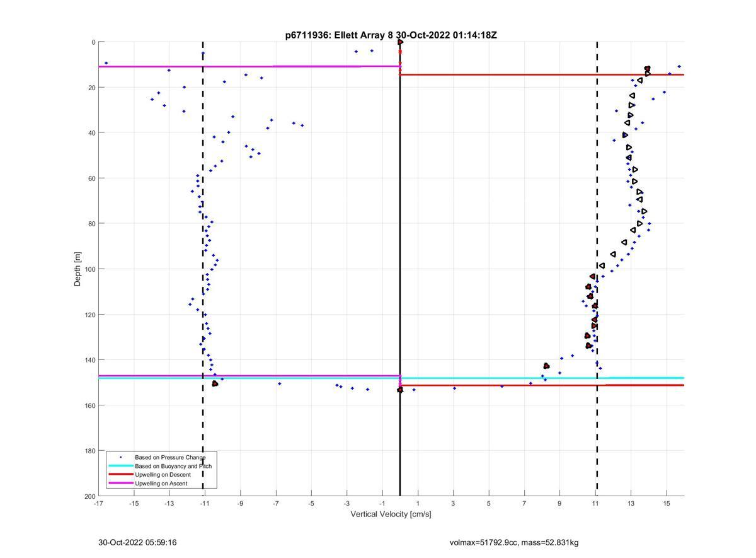Click the blue dot marker in legend
The height and width of the screenshot is (558, 756).
[x=120, y=457]
